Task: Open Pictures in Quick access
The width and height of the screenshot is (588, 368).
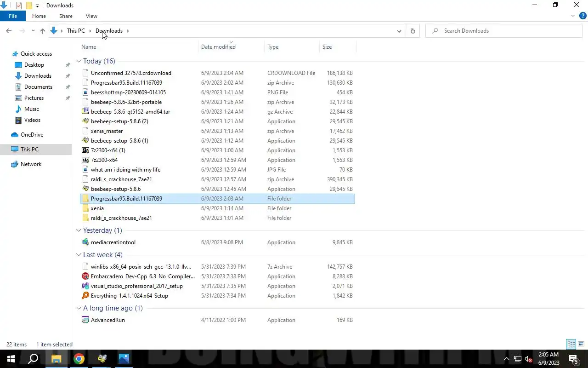Action: (x=34, y=98)
